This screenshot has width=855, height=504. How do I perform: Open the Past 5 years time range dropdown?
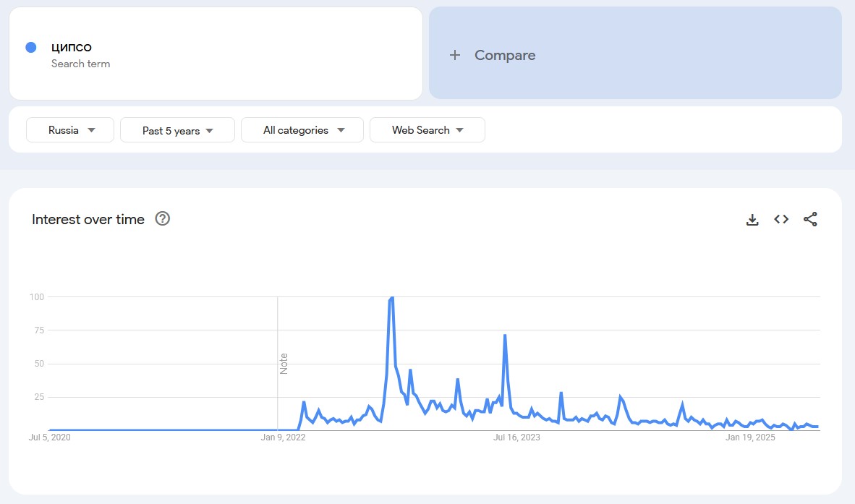pos(177,130)
